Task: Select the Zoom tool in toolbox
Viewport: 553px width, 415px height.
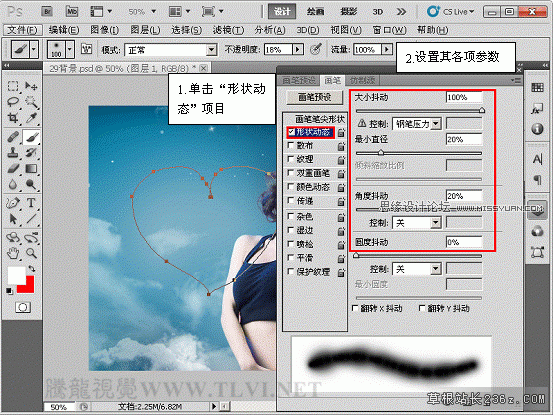Action: pyautogui.click(x=31, y=253)
